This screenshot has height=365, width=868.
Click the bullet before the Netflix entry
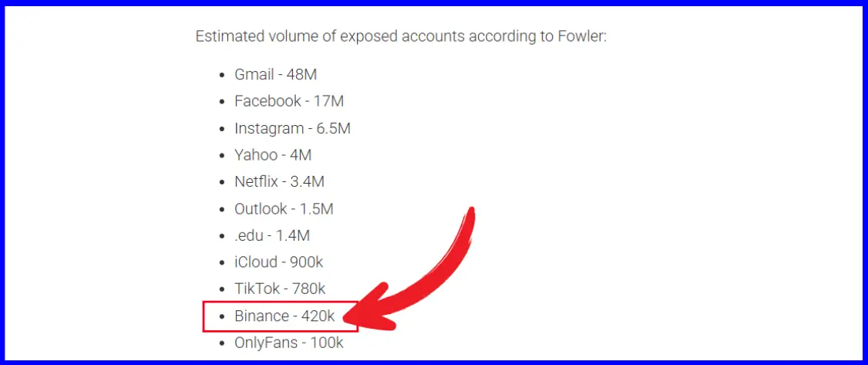pos(224,182)
